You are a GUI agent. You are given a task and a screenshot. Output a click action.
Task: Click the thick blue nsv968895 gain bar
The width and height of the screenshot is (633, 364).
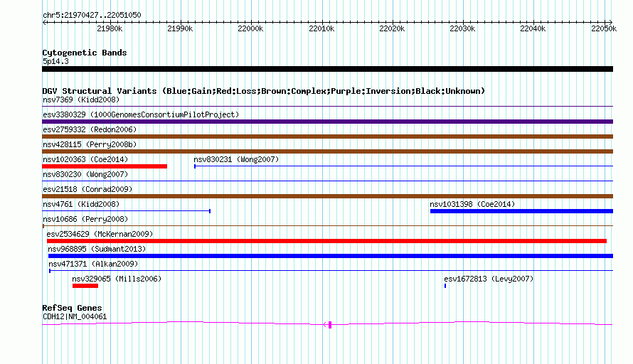tap(331, 256)
